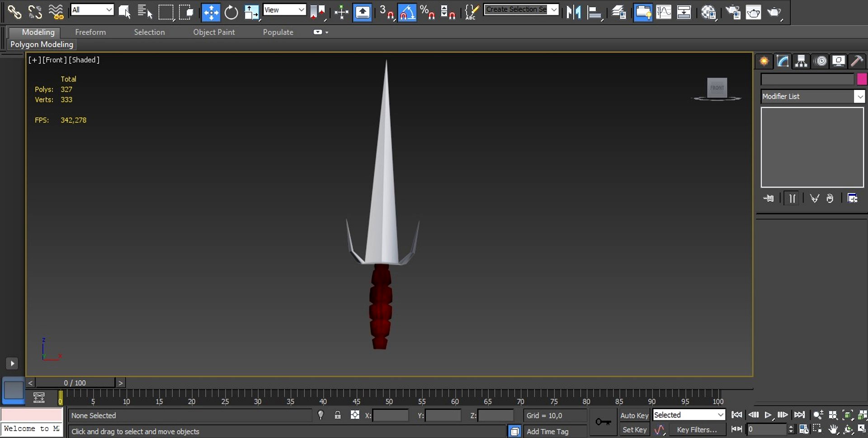
Task: Click the Rectangular Selection Region tool
Action: (x=166, y=12)
